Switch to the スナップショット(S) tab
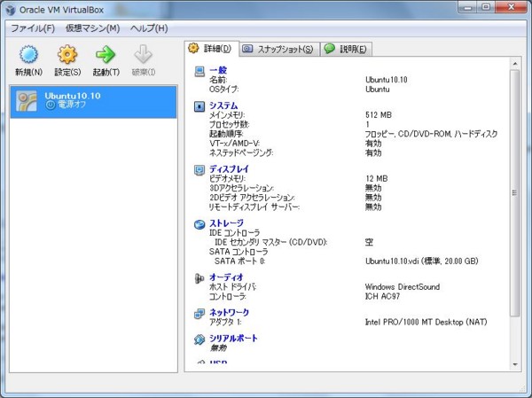 (279, 50)
